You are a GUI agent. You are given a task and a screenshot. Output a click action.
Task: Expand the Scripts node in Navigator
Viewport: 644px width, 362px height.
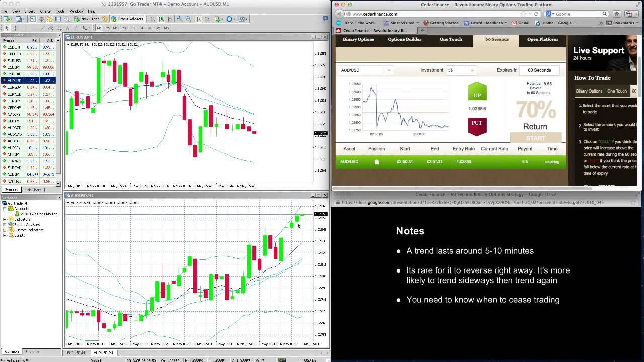tap(5, 235)
